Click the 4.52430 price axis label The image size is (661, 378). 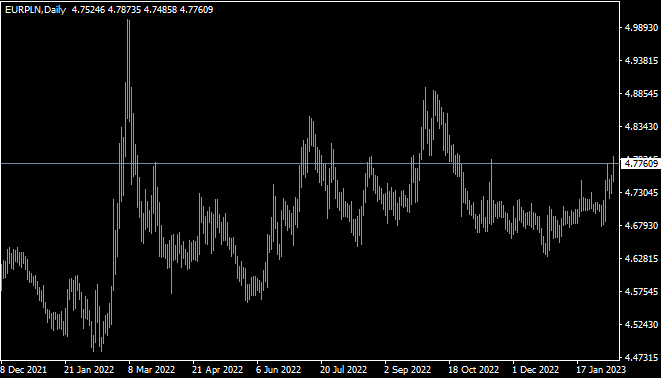pos(641,324)
